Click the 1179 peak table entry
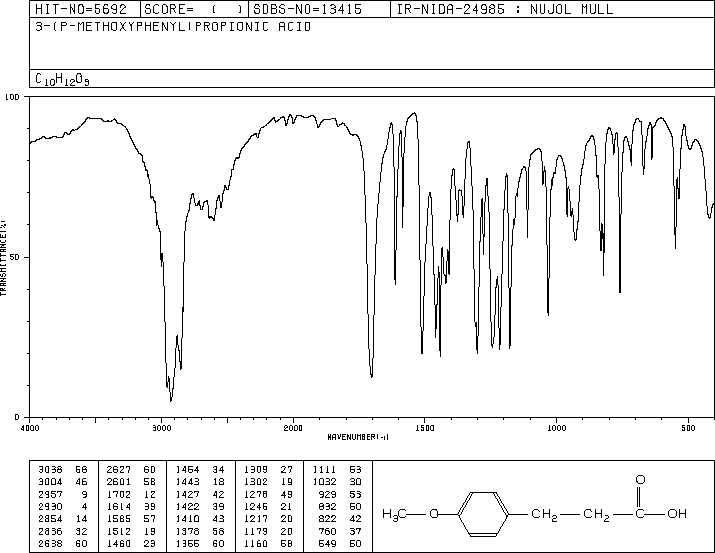Screen dimensions: 715x553 click(268, 531)
